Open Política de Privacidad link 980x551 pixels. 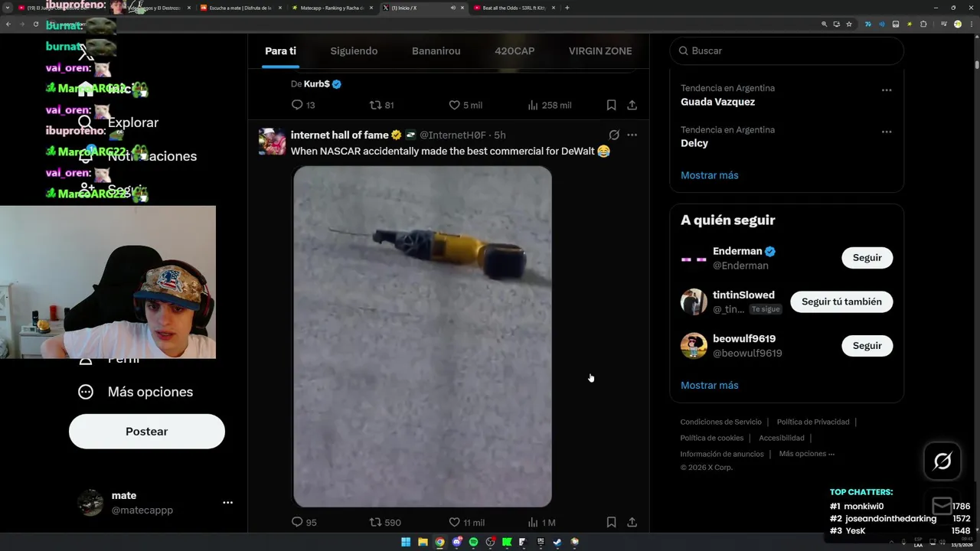coord(813,422)
